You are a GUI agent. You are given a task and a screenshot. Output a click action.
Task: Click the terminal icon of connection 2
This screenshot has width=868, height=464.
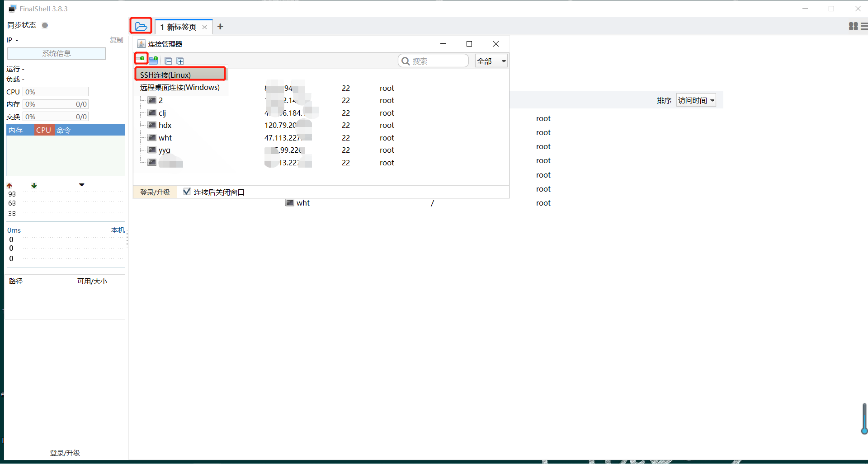click(152, 100)
